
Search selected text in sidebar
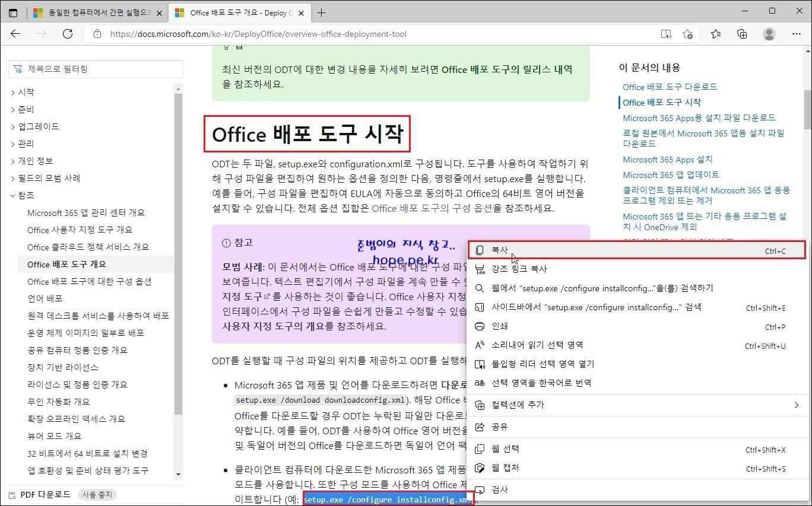coord(636,307)
